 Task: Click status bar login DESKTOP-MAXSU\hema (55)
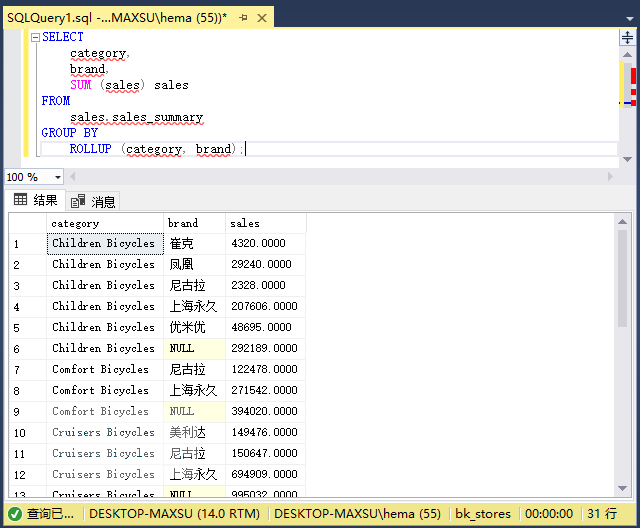click(x=357, y=514)
